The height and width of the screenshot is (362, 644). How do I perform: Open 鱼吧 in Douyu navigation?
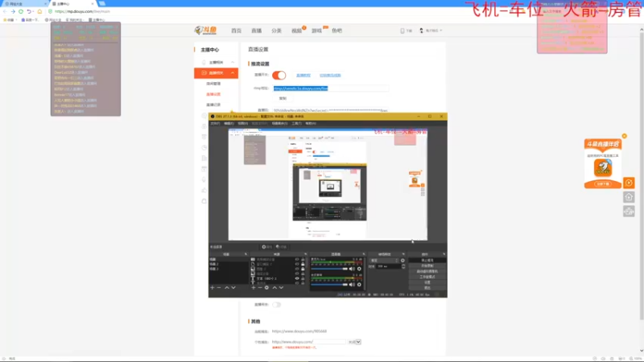(336, 31)
